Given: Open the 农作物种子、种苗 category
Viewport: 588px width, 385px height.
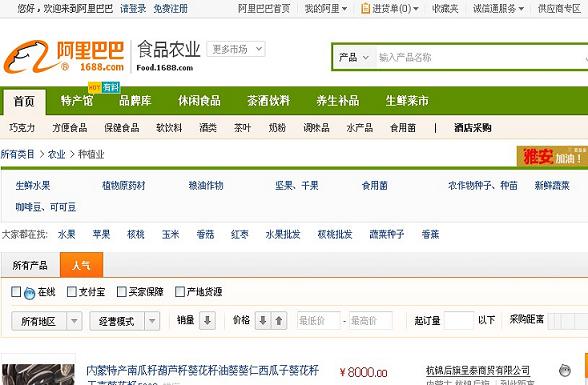Looking at the screenshot, I should pyautogui.click(x=483, y=185).
